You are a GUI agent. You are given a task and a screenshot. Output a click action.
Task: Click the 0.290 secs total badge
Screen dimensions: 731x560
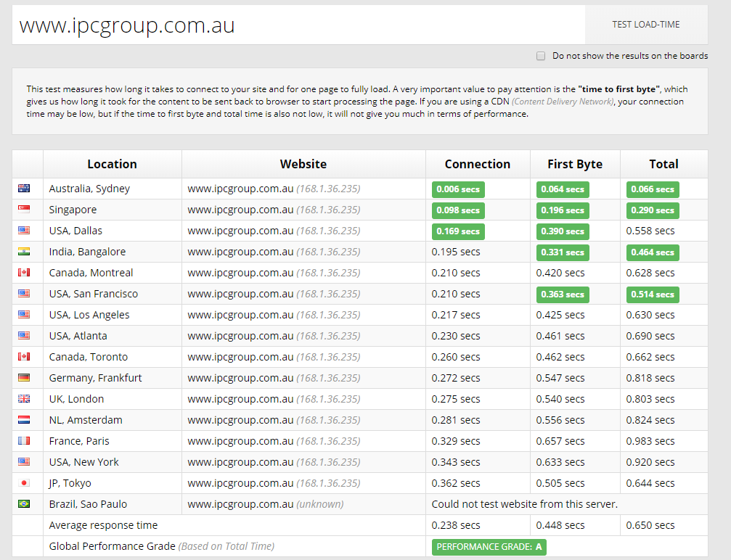[653, 210]
